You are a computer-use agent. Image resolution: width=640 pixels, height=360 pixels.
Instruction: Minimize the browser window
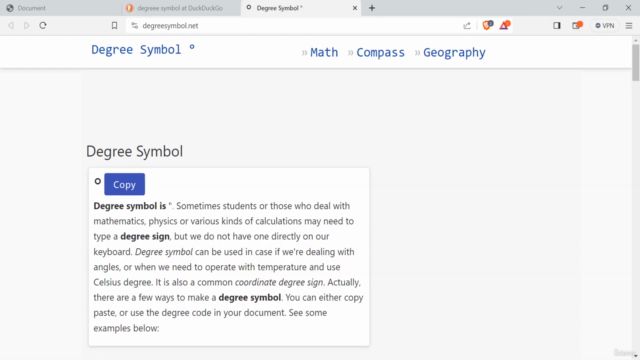coord(582,8)
